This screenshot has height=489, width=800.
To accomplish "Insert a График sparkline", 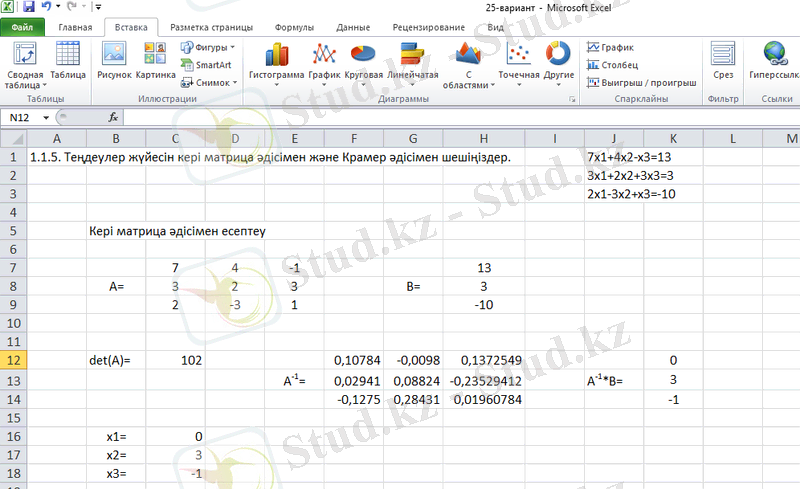I will [610, 47].
